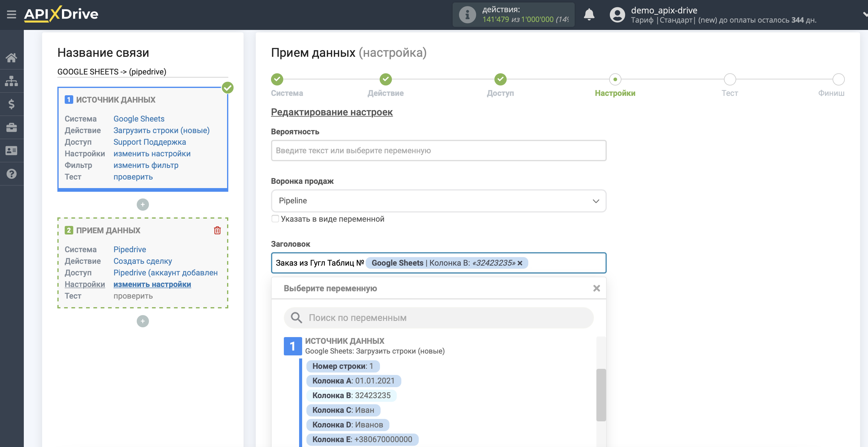This screenshot has width=868, height=447.
Task: Select variable Колонка D: Иванов
Action: [347, 425]
